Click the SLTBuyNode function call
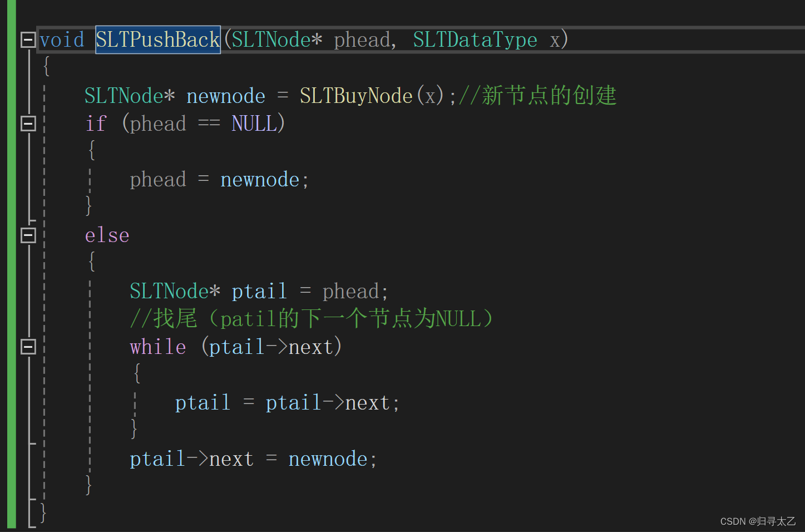This screenshot has width=805, height=532. [356, 96]
